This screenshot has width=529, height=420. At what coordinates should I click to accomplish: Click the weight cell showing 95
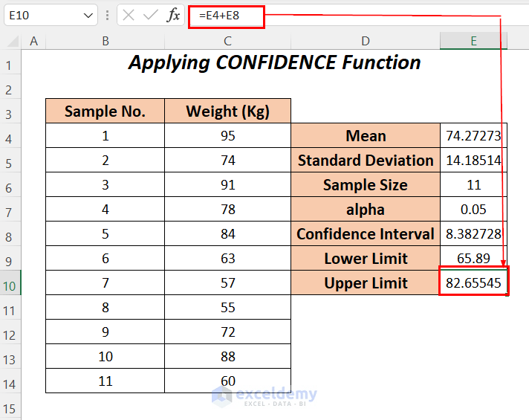[x=228, y=136]
